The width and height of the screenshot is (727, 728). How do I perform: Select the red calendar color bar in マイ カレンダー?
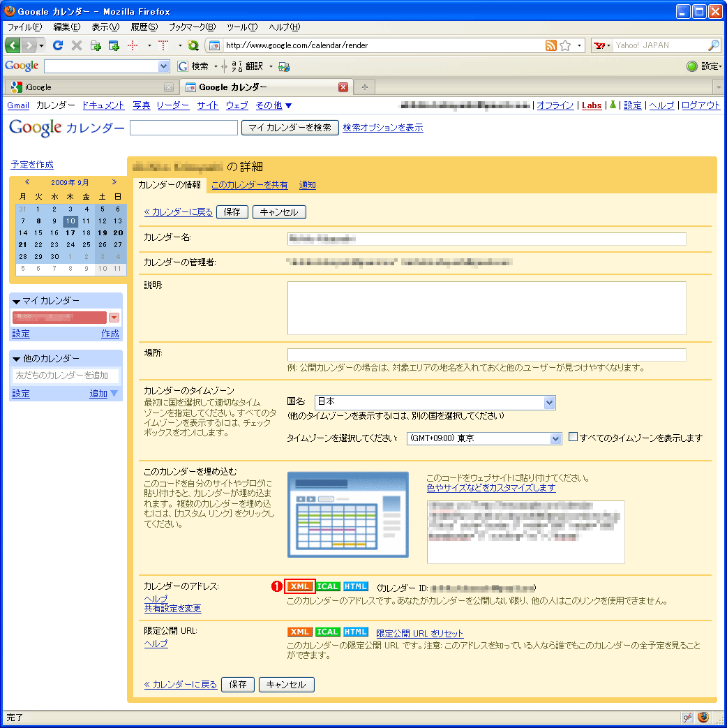coord(59,318)
